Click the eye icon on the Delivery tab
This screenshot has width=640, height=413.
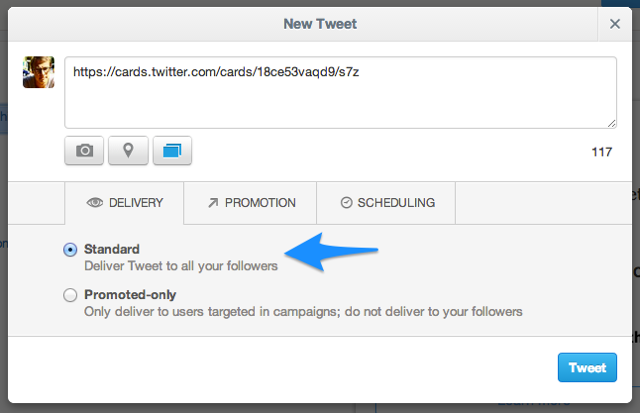click(95, 203)
